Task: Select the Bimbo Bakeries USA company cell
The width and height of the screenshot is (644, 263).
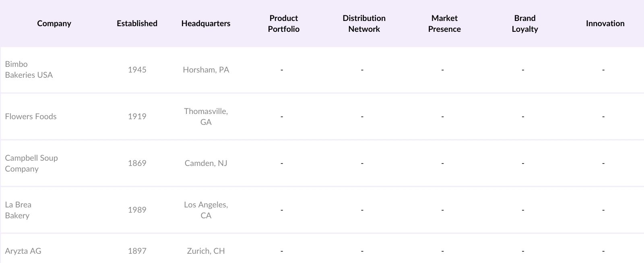Action: coord(29,70)
